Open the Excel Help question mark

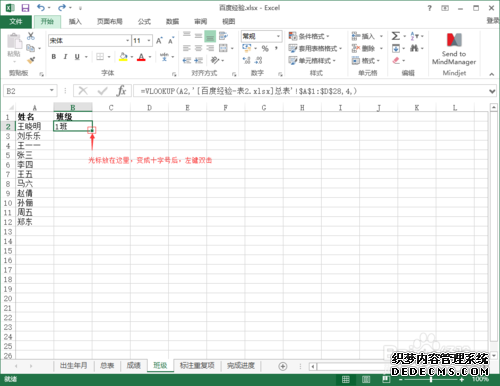click(429, 8)
